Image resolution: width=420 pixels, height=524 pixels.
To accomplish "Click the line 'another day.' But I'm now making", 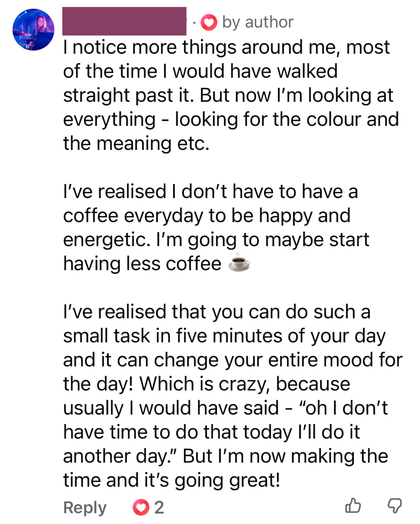I will coord(226,456).
